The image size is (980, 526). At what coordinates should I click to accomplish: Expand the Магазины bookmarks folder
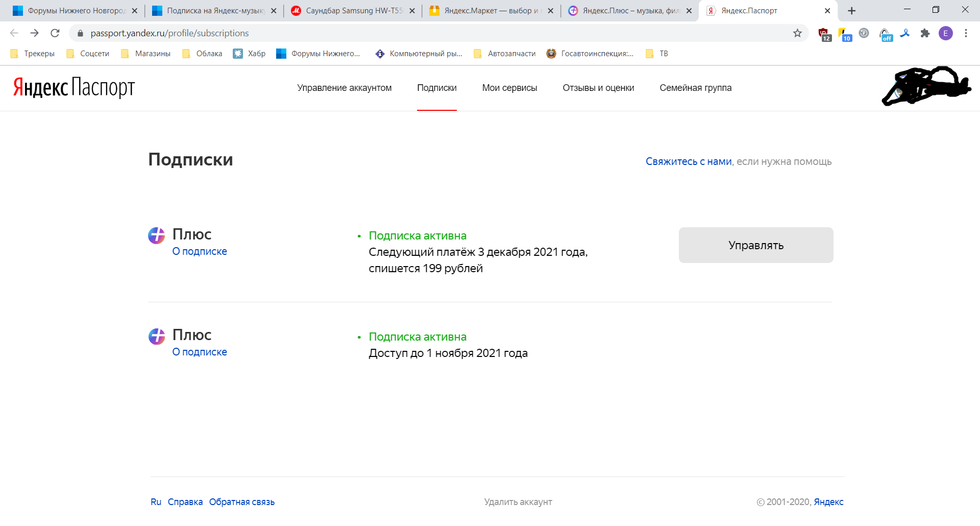(x=146, y=54)
